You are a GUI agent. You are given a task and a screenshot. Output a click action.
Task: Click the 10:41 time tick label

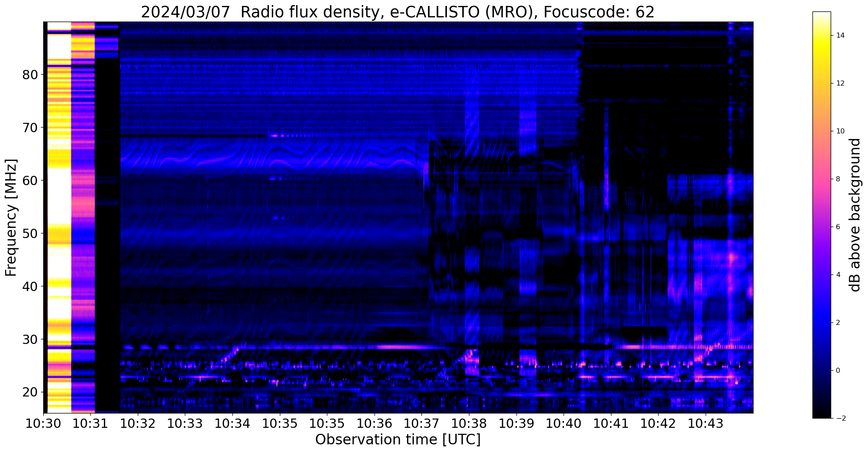(x=611, y=424)
